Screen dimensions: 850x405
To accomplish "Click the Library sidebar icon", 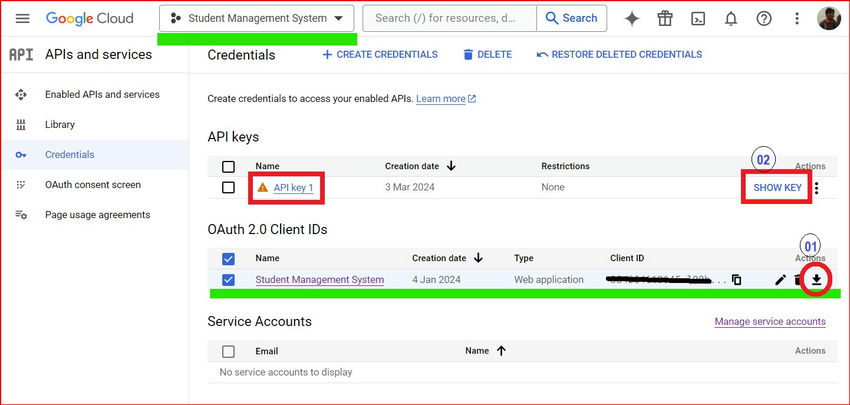I will [x=21, y=125].
